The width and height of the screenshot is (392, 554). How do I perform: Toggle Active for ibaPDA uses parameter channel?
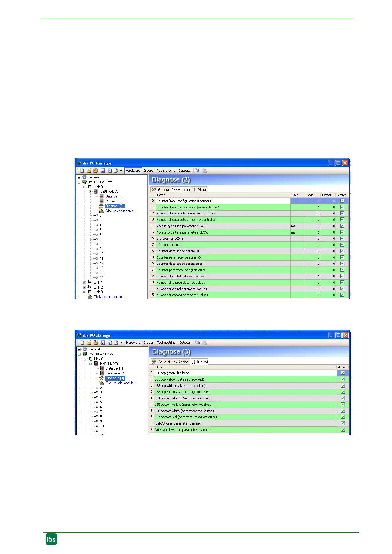pos(343,423)
